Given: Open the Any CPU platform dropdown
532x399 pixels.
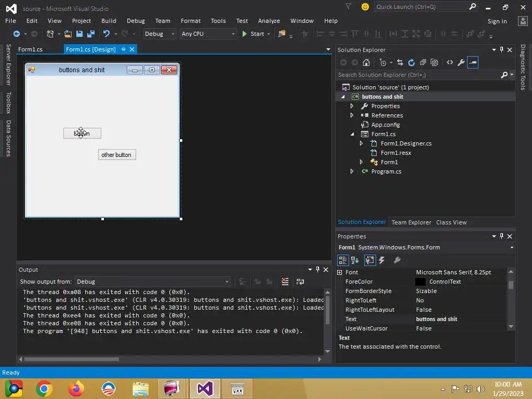Looking at the screenshot, I should pyautogui.click(x=208, y=34).
